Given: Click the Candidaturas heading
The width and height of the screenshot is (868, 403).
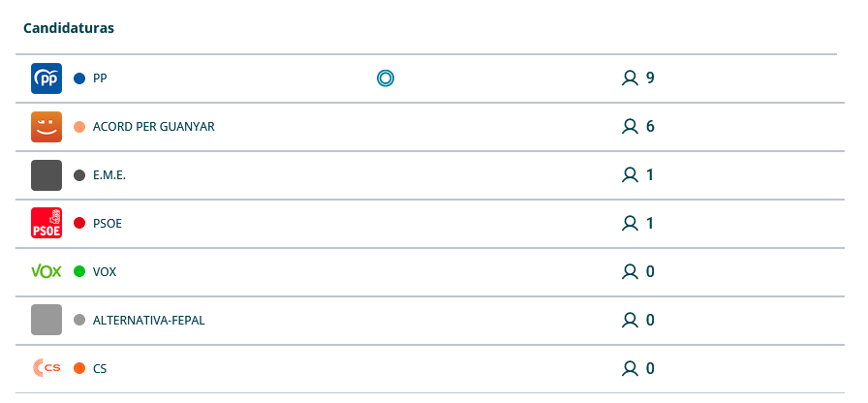Looking at the screenshot, I should point(69,28).
